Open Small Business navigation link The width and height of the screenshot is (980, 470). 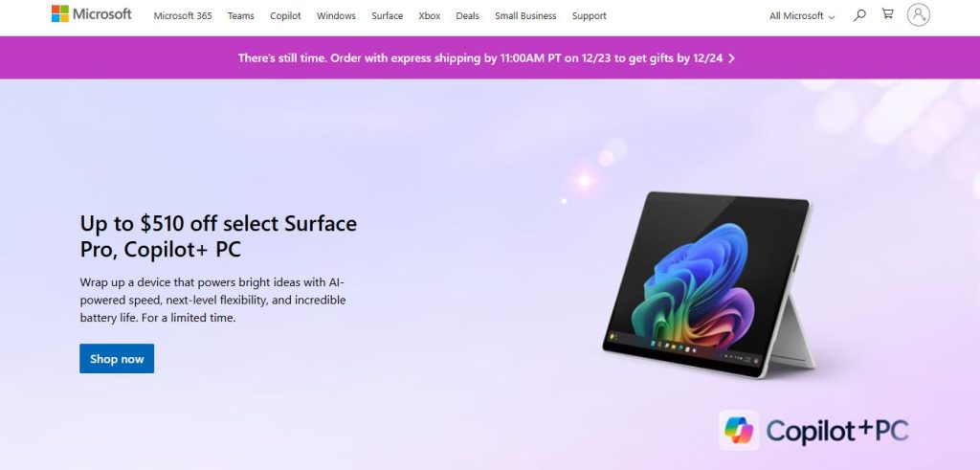tap(525, 15)
